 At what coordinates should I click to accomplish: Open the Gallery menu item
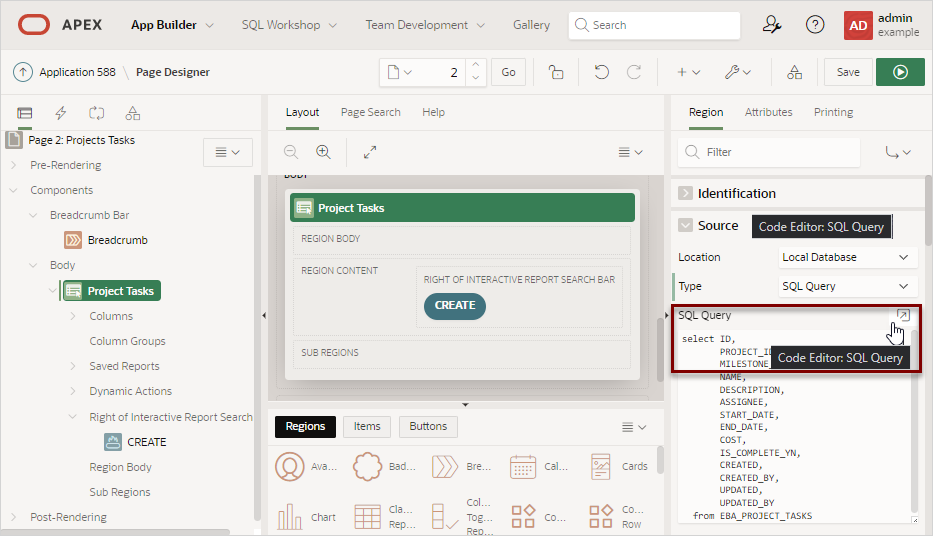531,25
